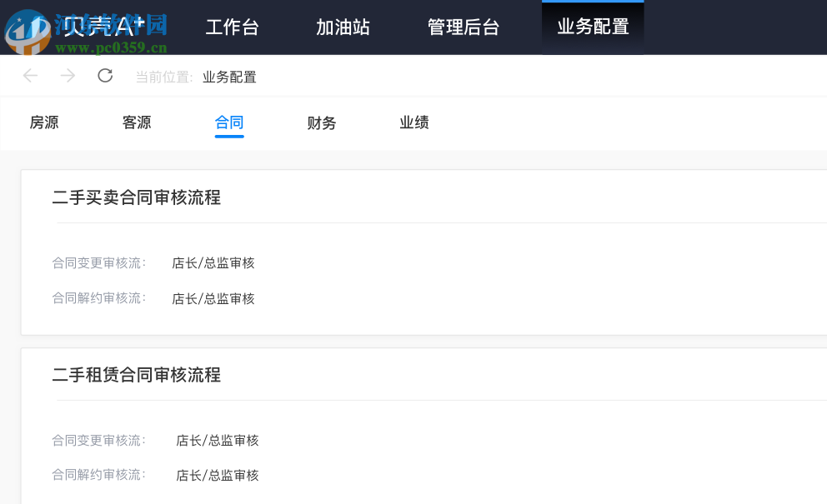Image resolution: width=827 pixels, height=504 pixels.
Task: Click 店长/总监审核 value for 二手买卖 合同解约审核流
Action: [213, 298]
